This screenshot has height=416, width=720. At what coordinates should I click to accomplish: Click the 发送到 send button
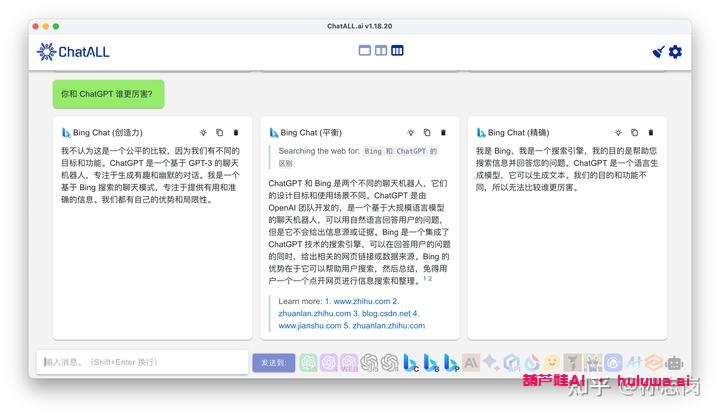click(x=274, y=363)
